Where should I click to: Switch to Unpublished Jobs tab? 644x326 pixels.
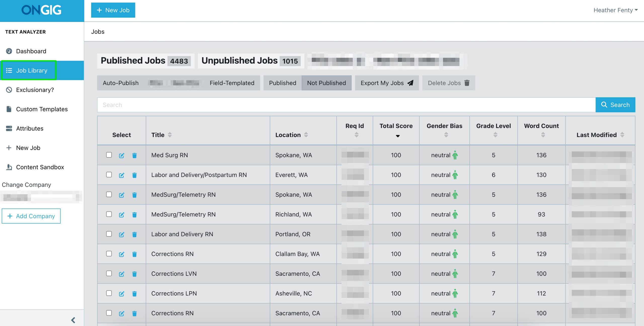click(x=251, y=61)
